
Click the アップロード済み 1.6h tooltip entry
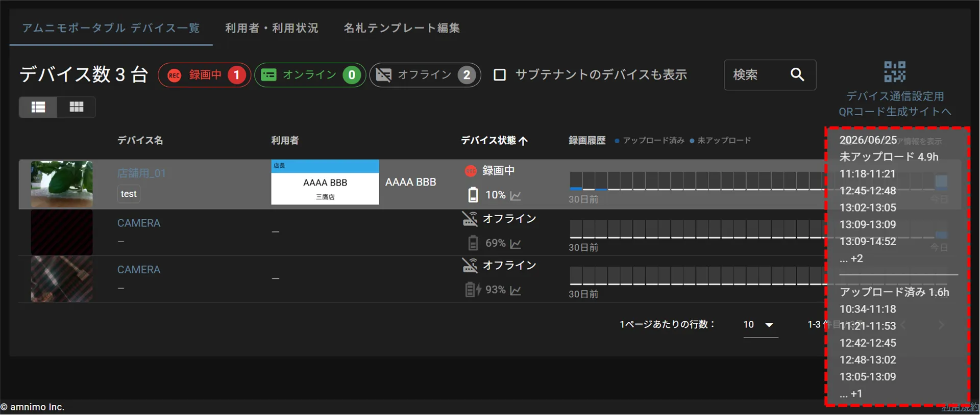tap(894, 292)
